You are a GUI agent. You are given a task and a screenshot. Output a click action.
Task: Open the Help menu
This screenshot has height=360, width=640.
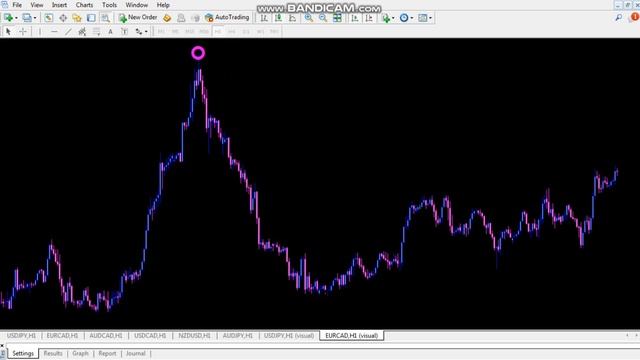tap(163, 5)
